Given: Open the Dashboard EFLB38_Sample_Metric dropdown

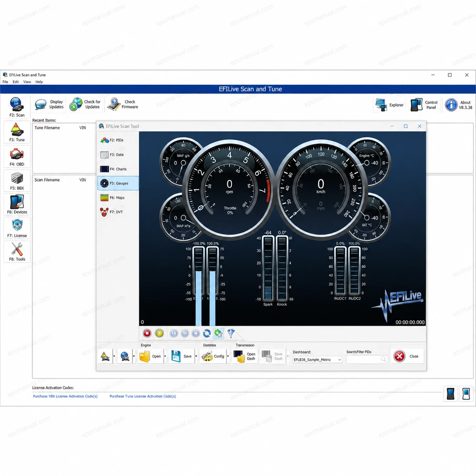Looking at the screenshot, I should point(317,360).
